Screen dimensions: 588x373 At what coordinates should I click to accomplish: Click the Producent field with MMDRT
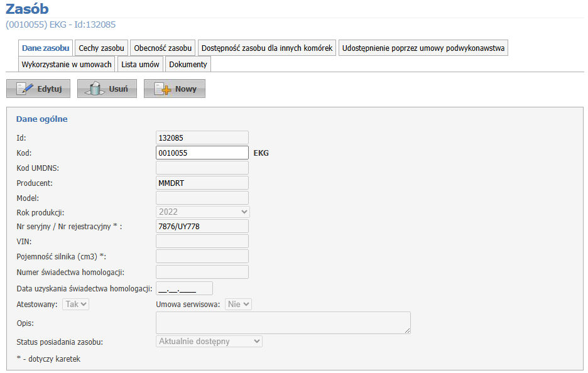202,183
